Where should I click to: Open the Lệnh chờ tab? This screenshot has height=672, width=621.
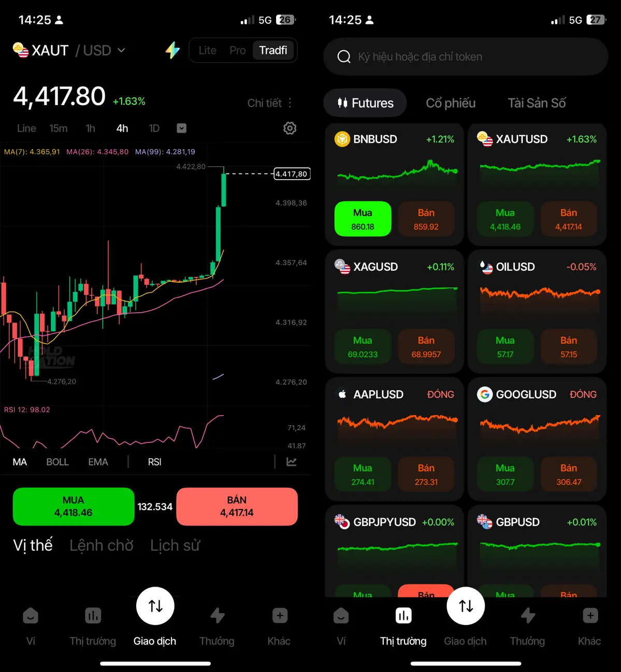pyautogui.click(x=102, y=545)
